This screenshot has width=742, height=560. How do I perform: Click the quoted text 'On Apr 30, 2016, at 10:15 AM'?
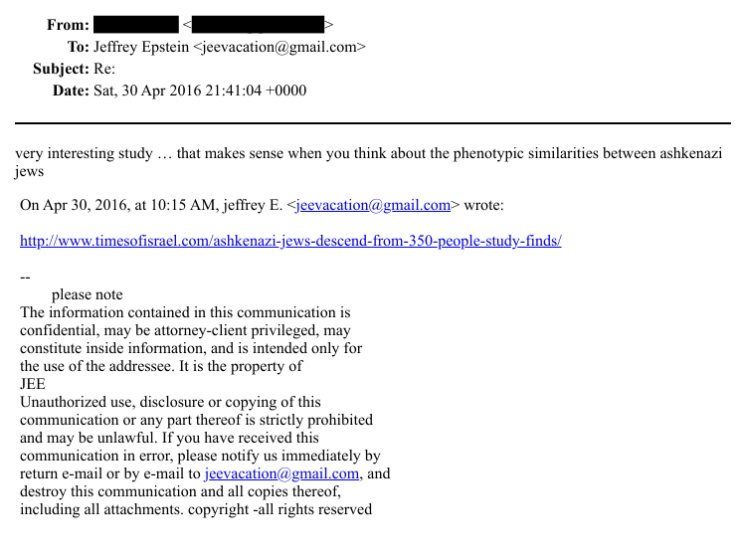119,206
